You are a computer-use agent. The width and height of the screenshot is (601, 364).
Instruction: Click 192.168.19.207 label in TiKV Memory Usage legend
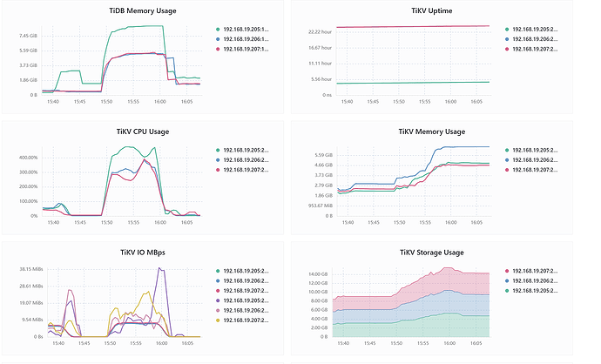tap(535, 170)
